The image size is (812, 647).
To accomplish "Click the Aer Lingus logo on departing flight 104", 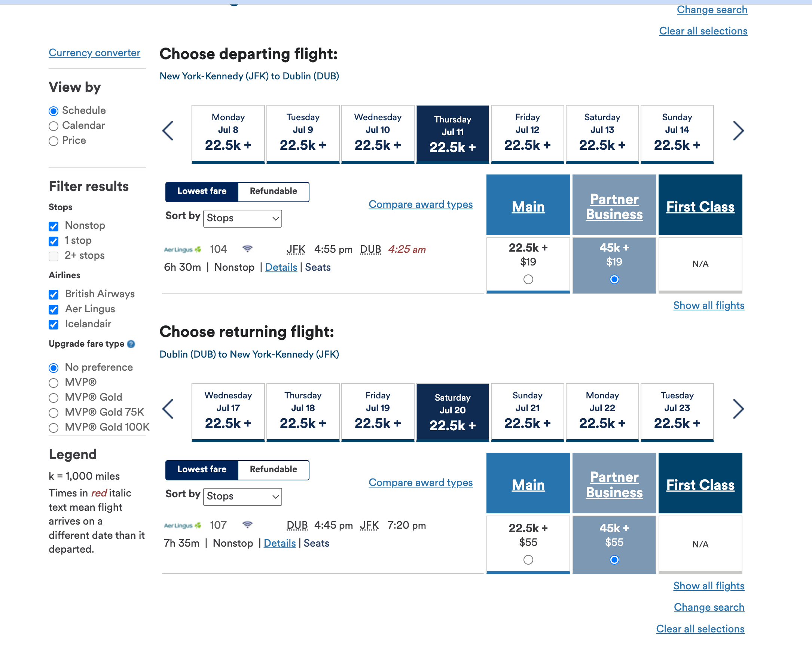I will point(182,249).
